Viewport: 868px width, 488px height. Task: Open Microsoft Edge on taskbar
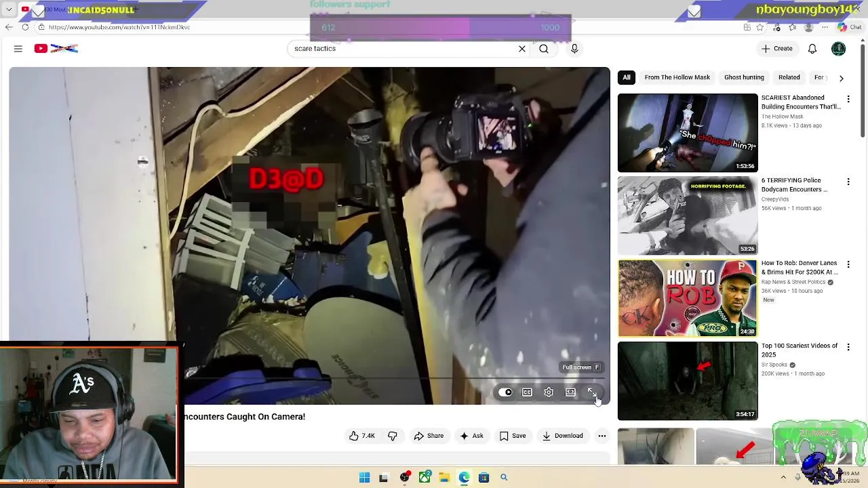[x=464, y=478]
